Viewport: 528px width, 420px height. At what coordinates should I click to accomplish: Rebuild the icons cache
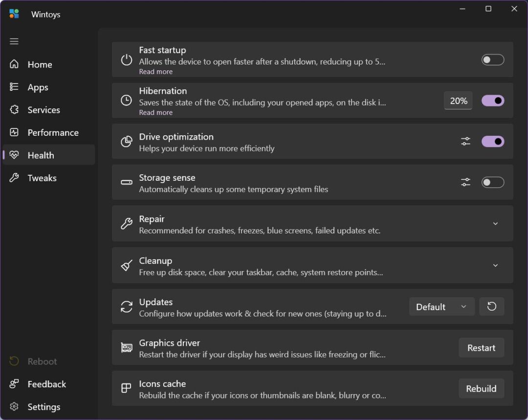tap(481, 388)
